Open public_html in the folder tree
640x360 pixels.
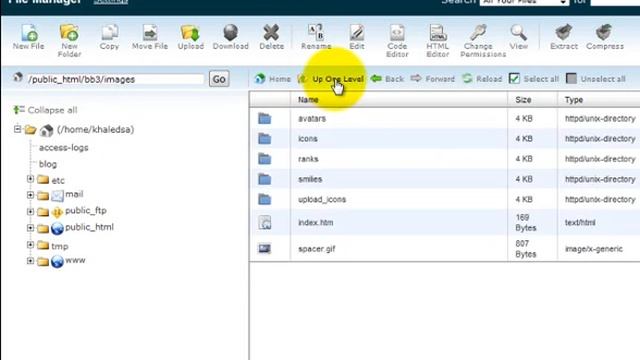[89, 227]
